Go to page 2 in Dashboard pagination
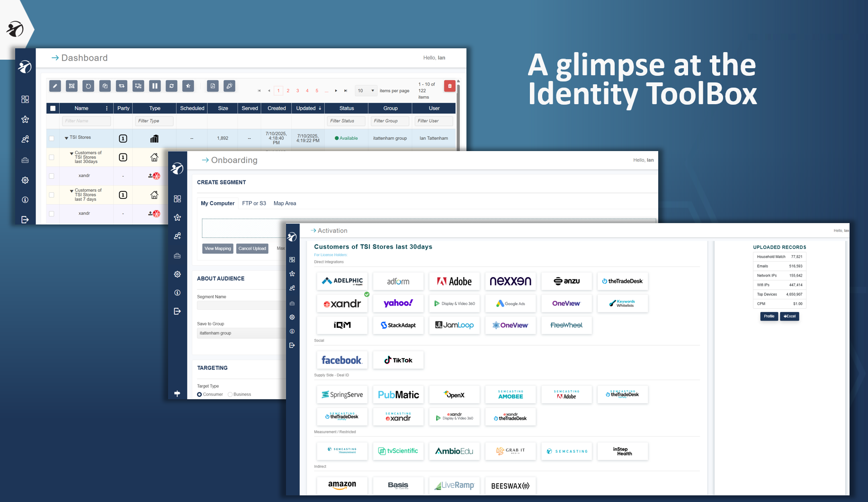This screenshot has width=868, height=502. pos(288,90)
